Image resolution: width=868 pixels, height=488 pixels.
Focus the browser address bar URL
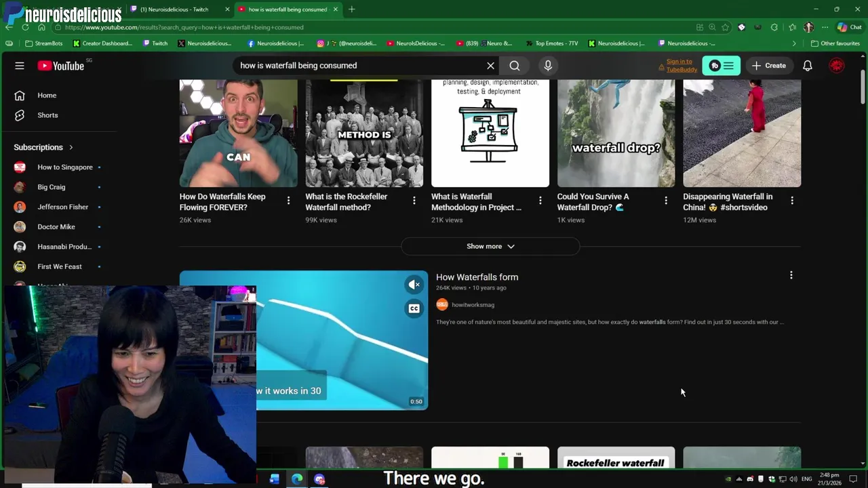click(x=184, y=27)
